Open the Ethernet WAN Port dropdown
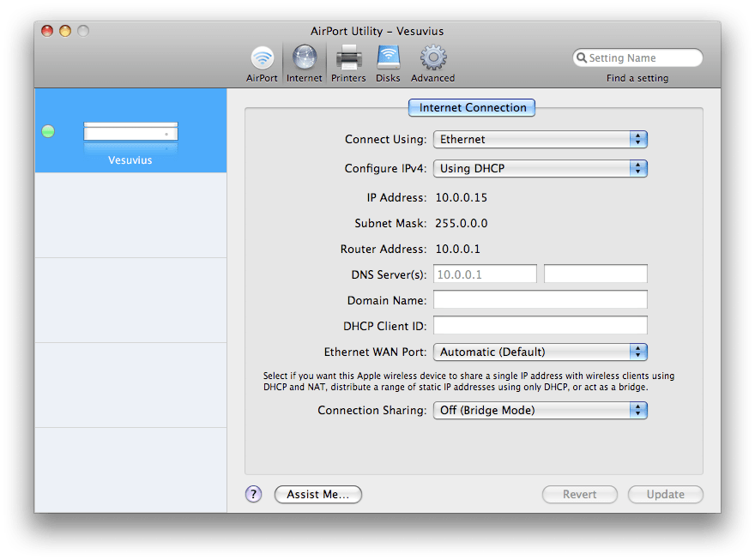This screenshot has width=755, height=560. [x=541, y=352]
